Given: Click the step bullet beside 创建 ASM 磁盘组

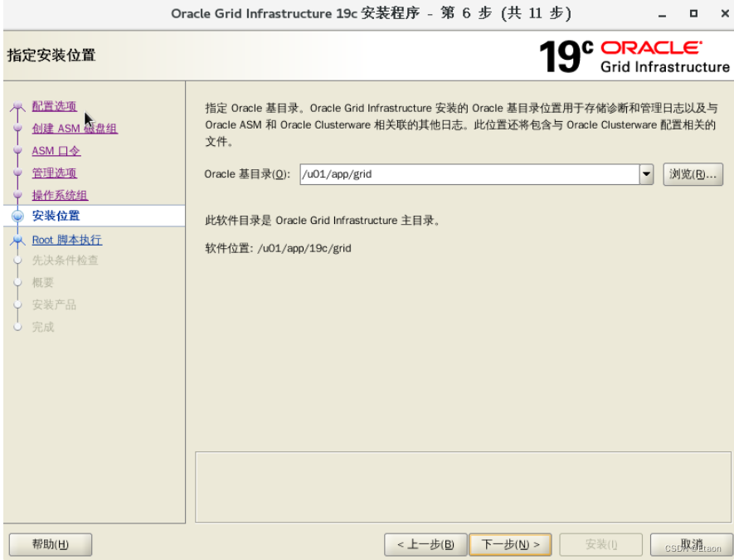Looking at the screenshot, I should [x=17, y=128].
